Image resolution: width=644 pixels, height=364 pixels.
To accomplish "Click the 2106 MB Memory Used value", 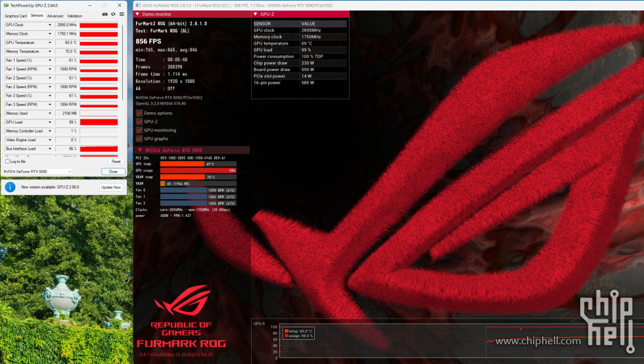I will [66, 114].
